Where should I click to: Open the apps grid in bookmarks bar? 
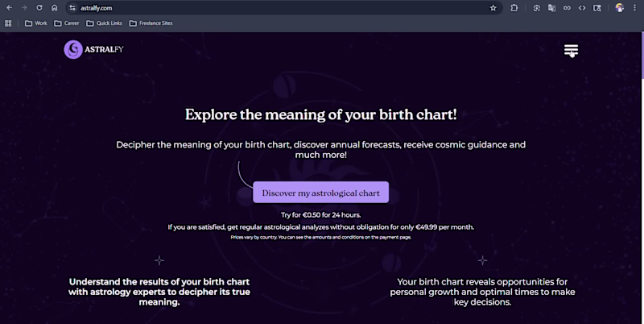point(8,23)
